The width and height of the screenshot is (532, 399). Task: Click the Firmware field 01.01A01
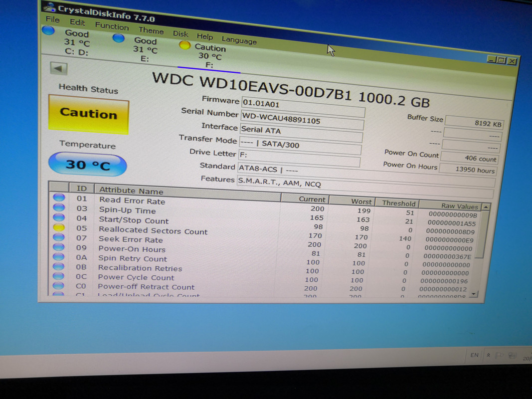click(303, 107)
